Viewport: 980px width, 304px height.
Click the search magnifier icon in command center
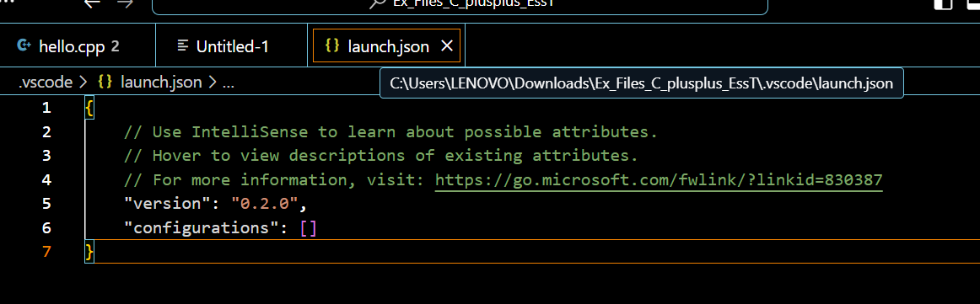coord(378,3)
